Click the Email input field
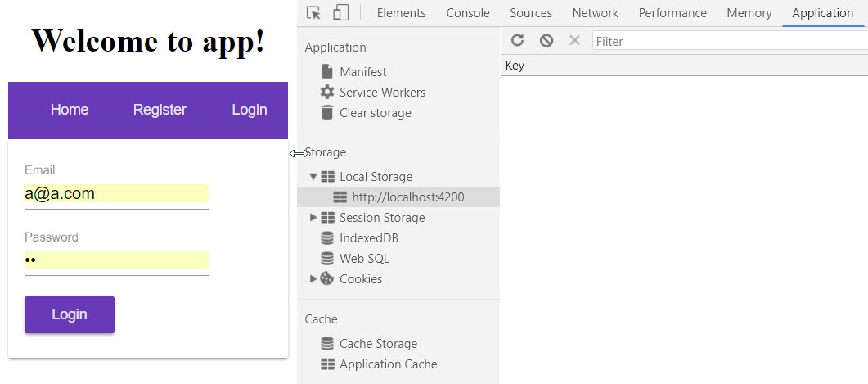Screen dimensions: 868x384 click(116, 194)
